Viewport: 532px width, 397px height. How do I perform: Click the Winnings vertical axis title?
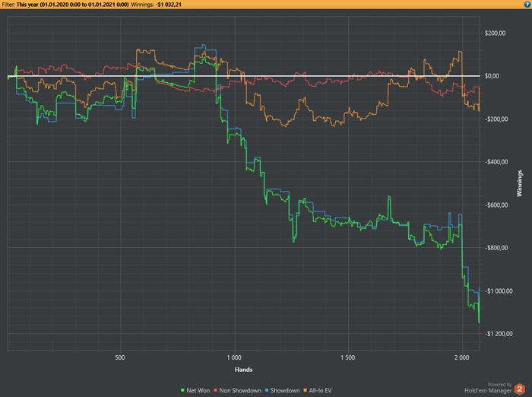pos(519,183)
